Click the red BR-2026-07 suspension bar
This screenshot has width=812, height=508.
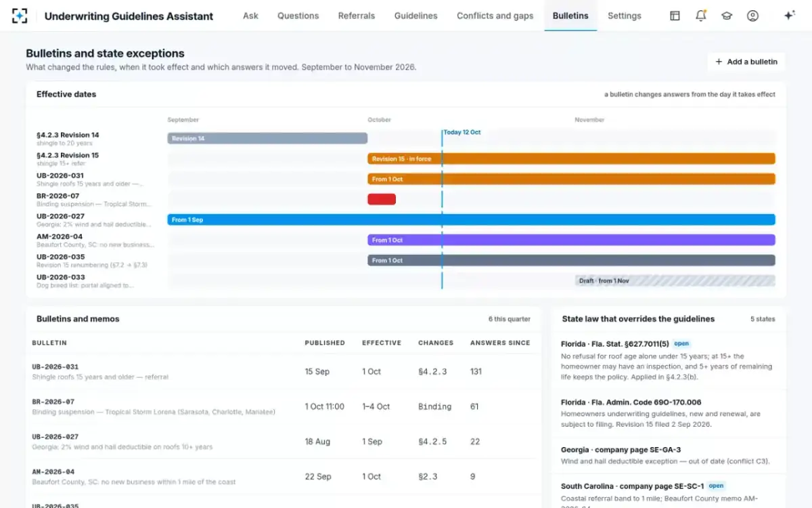(x=382, y=199)
